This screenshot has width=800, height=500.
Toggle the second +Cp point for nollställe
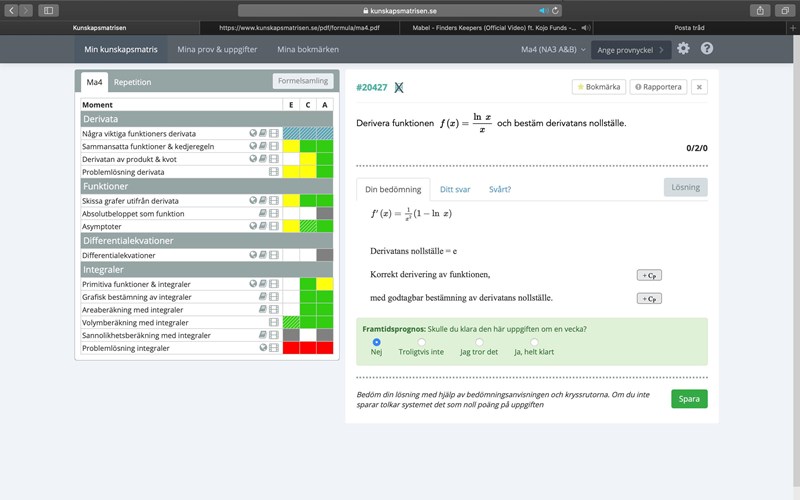point(649,298)
